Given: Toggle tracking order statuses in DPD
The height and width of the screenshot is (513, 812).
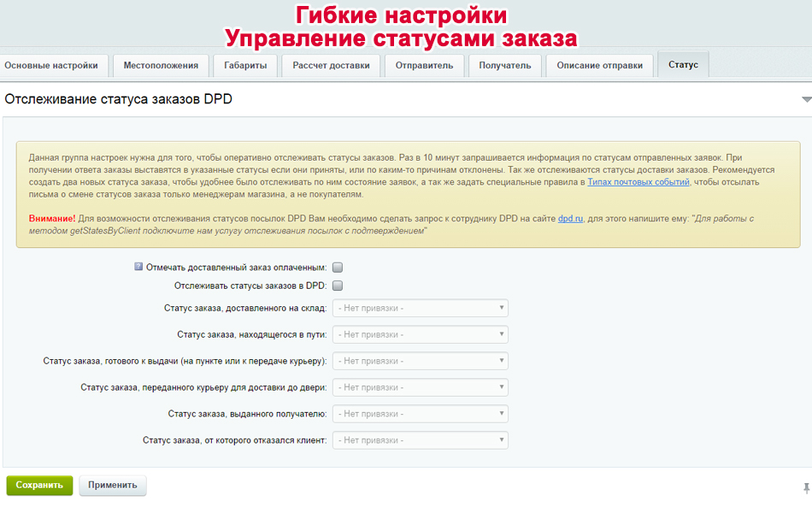Looking at the screenshot, I should pyautogui.click(x=338, y=286).
